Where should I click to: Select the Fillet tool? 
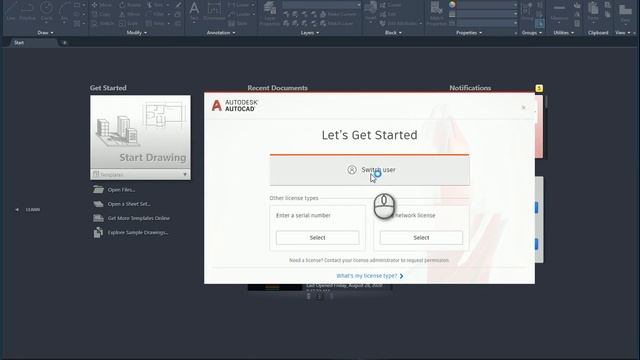(155, 14)
